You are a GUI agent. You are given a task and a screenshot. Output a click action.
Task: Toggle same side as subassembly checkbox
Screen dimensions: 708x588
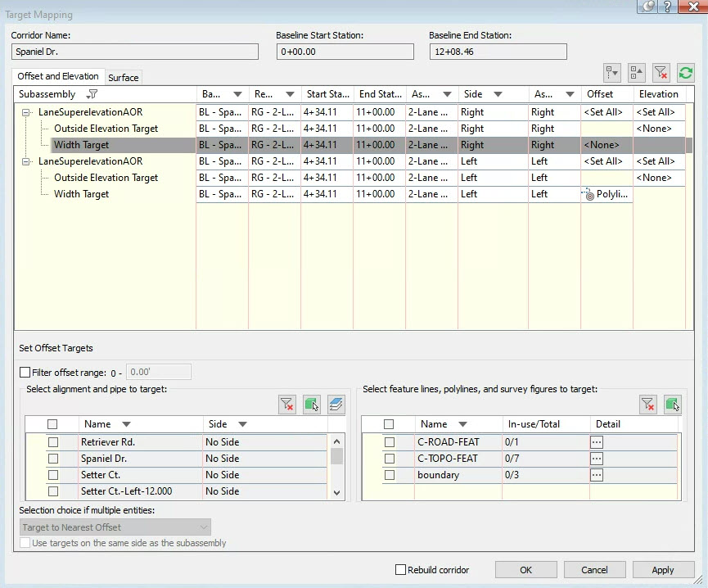tap(25, 543)
